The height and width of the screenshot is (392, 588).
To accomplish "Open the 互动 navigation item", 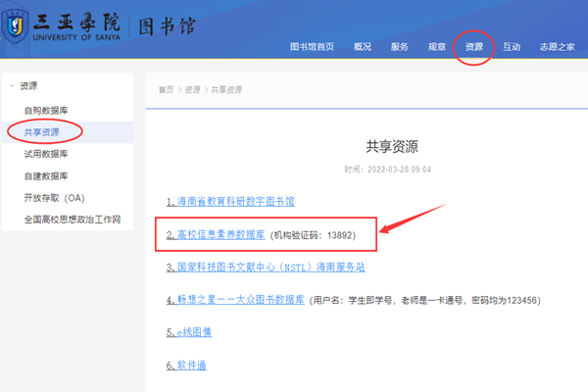I will (512, 47).
